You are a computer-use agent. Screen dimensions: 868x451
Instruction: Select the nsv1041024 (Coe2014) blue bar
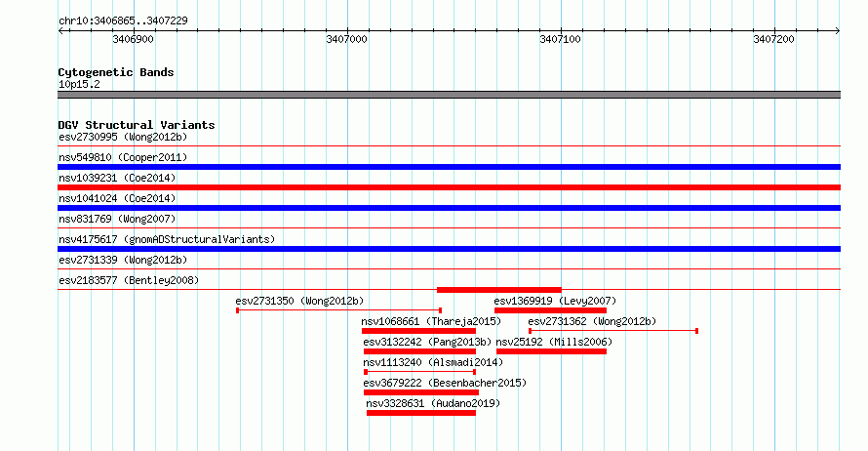pos(449,208)
